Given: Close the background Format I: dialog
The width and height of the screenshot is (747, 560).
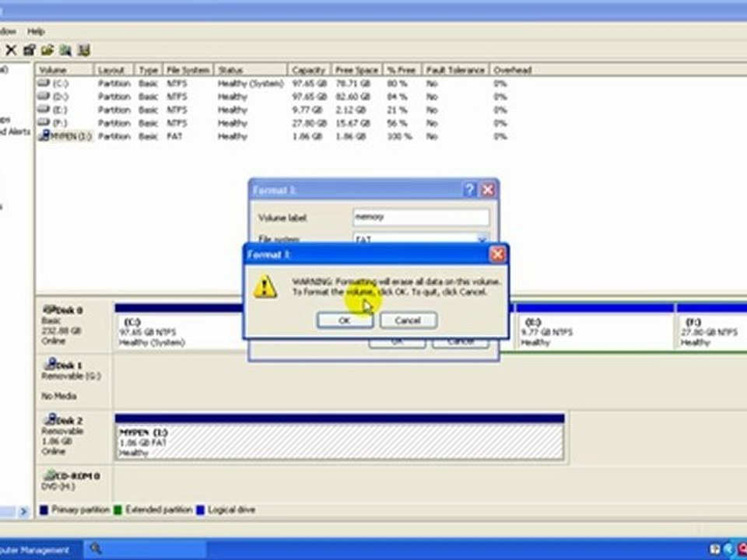Looking at the screenshot, I should pos(488,190).
